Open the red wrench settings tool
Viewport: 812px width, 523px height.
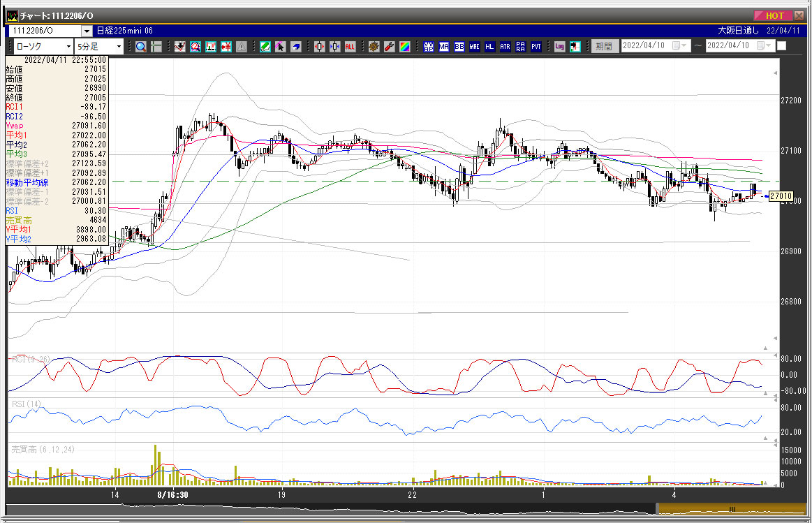[390, 47]
